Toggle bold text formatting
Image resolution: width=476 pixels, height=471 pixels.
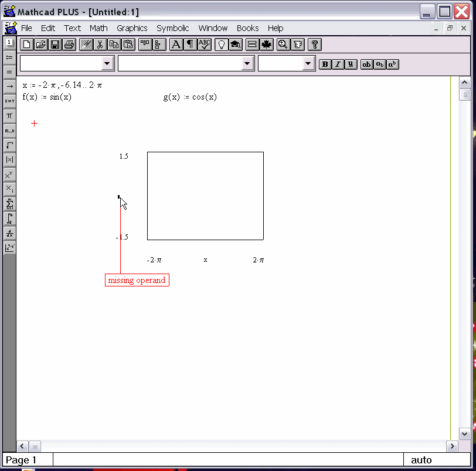325,64
